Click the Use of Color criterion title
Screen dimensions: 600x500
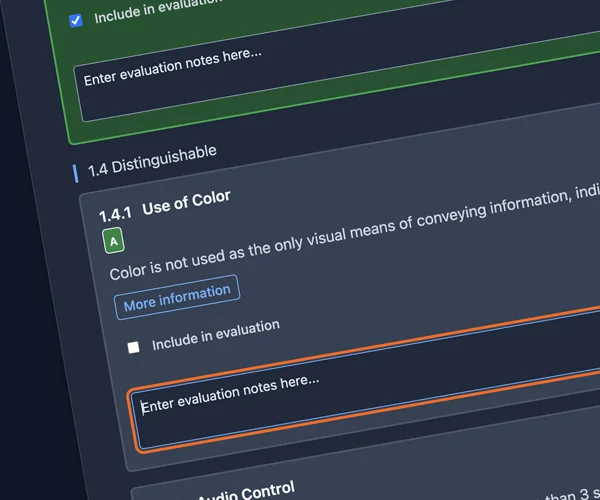[x=186, y=202]
